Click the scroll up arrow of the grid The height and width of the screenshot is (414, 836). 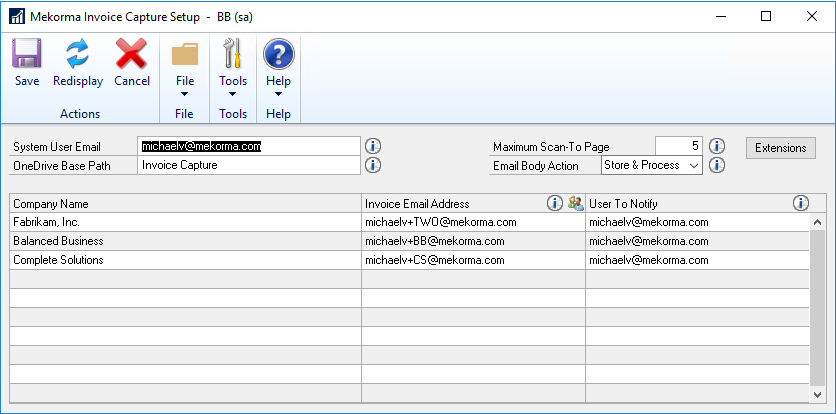pyautogui.click(x=817, y=222)
